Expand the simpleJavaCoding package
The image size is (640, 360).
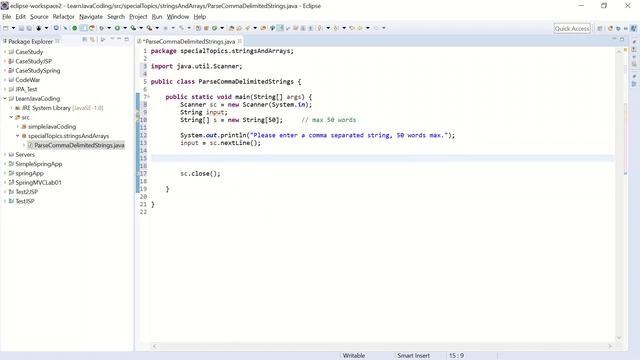[18, 127]
